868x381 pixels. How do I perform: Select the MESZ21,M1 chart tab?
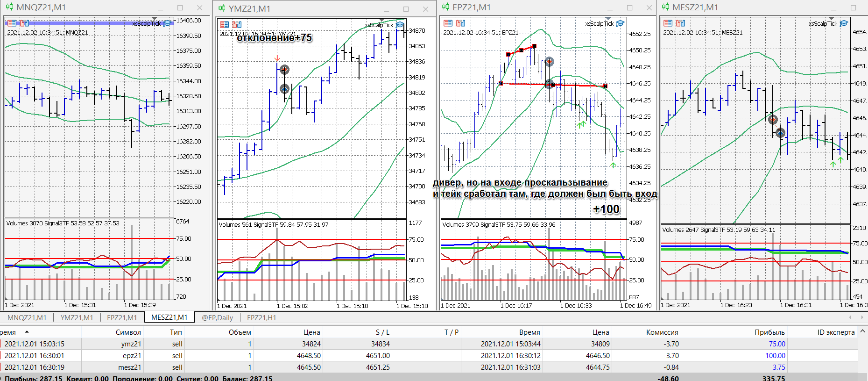click(x=169, y=317)
